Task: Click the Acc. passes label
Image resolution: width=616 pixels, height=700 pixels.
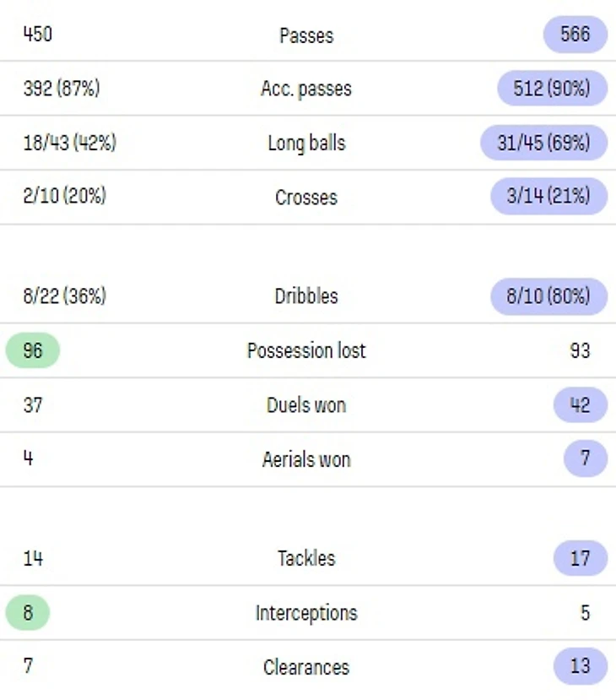Action: (x=306, y=89)
